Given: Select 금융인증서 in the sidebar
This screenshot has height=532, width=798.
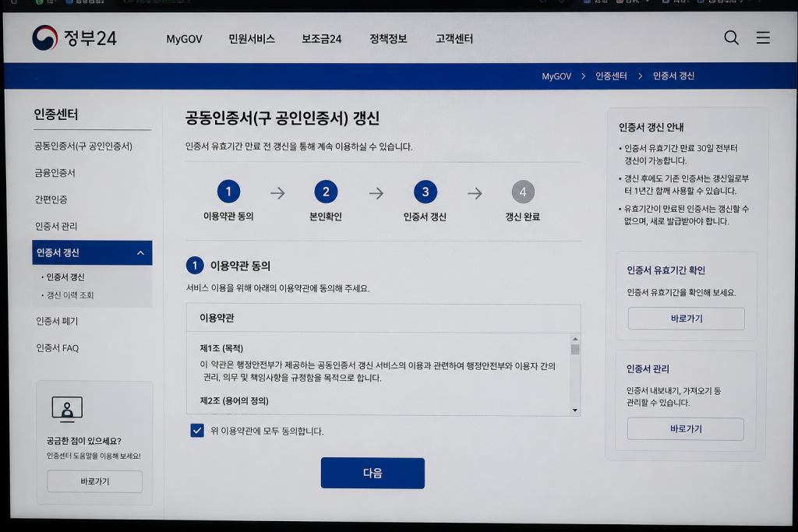Looking at the screenshot, I should click(55, 173).
